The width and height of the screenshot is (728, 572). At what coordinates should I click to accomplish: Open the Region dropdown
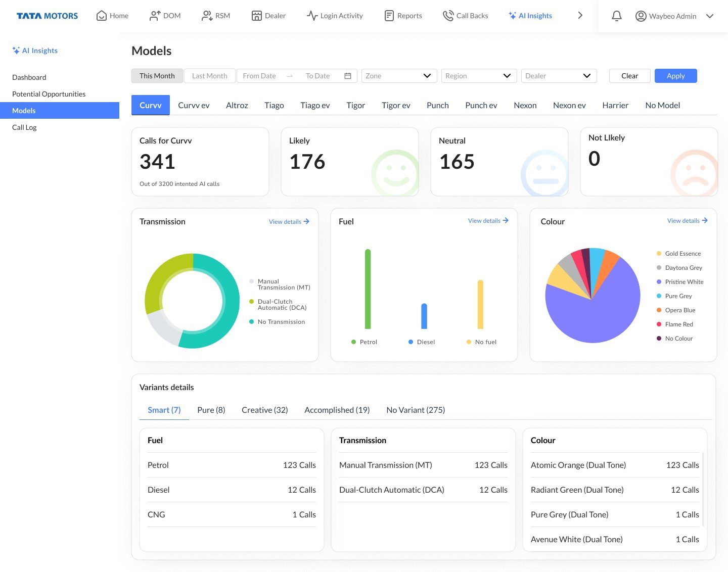point(478,76)
